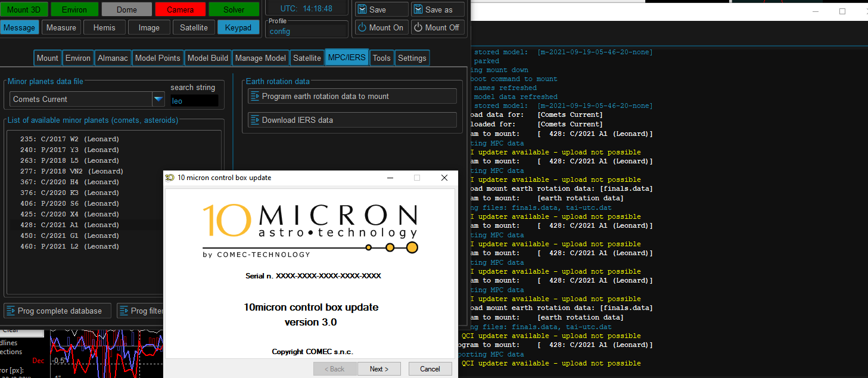The height and width of the screenshot is (378, 868).
Task: Open the Image window
Action: pos(149,27)
